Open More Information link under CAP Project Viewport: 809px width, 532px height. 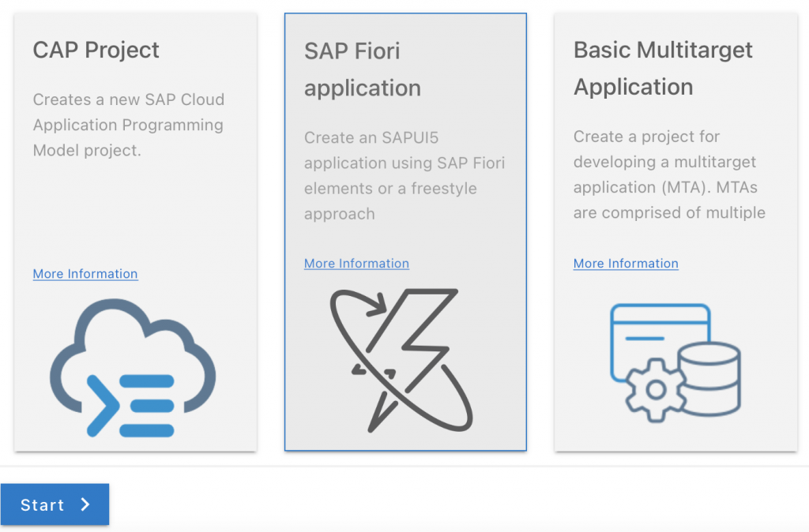85,274
